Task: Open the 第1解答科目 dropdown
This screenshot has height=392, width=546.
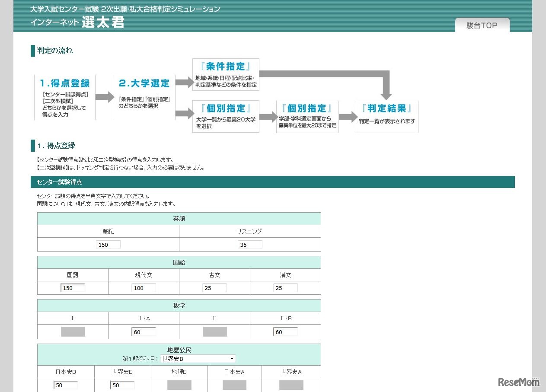Action: 198,359
